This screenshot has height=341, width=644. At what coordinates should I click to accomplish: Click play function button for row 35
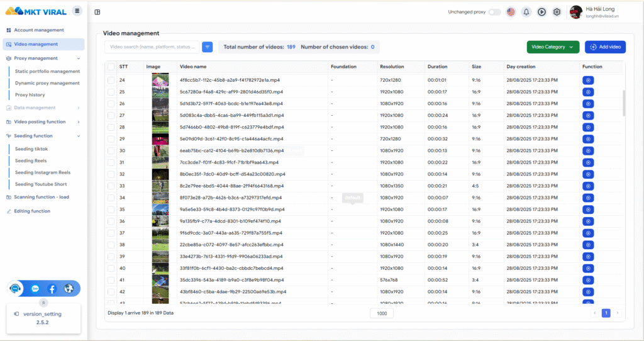tap(588, 210)
